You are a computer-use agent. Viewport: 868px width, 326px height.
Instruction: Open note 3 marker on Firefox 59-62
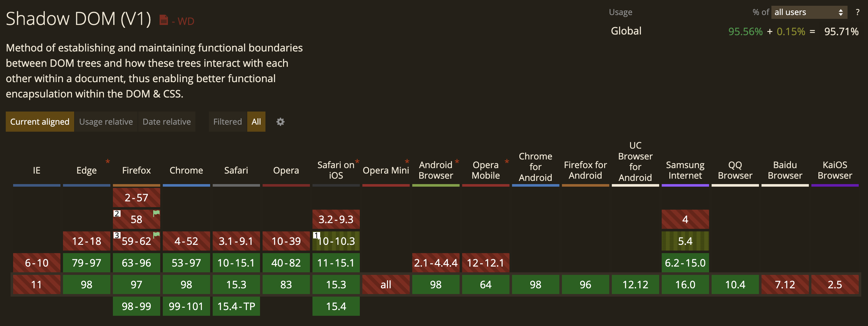coord(117,235)
